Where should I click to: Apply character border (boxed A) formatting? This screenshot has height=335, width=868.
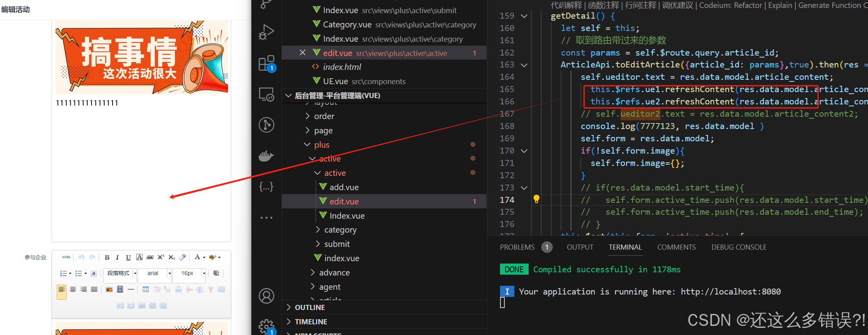tap(139, 257)
